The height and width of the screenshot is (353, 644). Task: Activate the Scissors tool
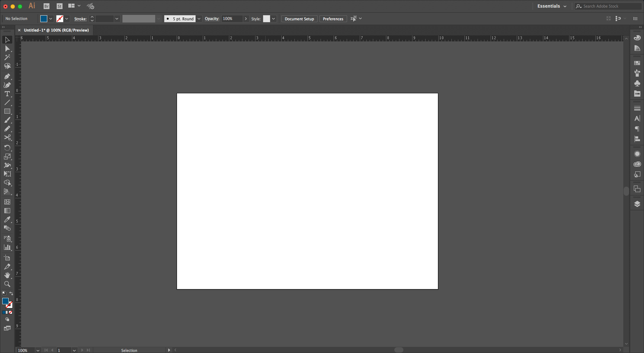pyautogui.click(x=7, y=138)
